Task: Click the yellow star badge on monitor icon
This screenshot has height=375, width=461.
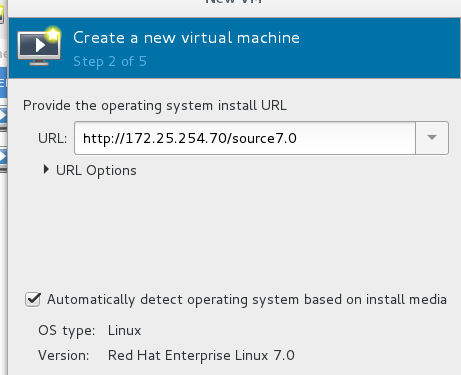Action: pos(53,34)
